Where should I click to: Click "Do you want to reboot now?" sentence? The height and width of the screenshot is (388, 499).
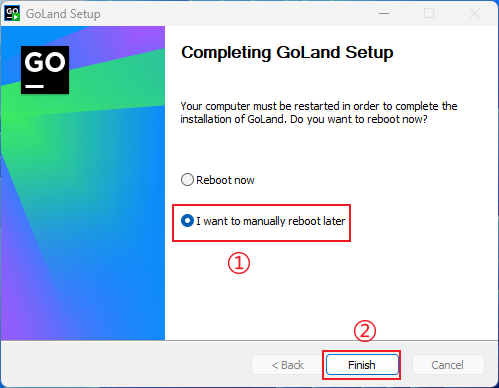click(x=359, y=119)
